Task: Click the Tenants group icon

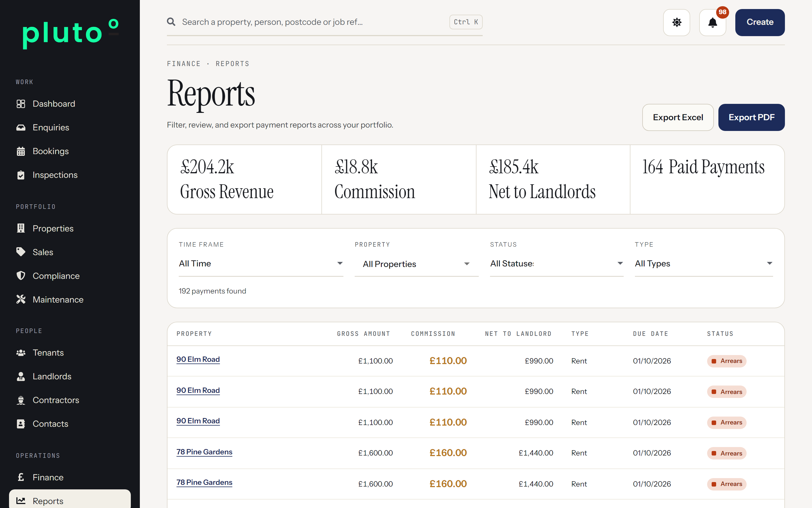Action: point(21,353)
